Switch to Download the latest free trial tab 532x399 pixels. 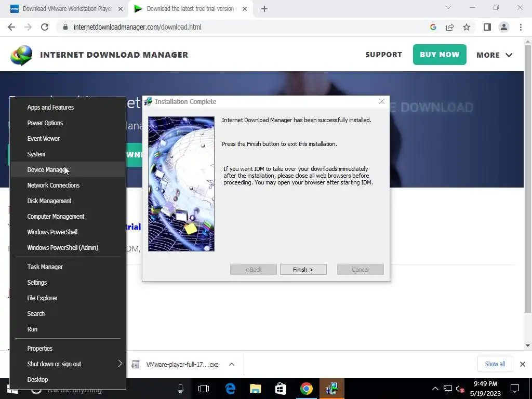tap(190, 9)
